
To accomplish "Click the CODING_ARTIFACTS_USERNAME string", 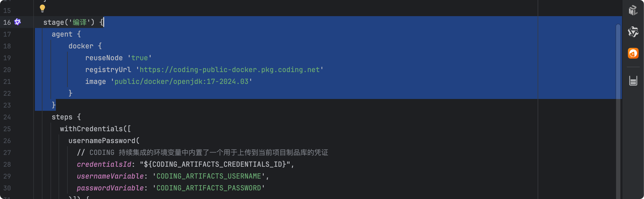I will (209, 176).
